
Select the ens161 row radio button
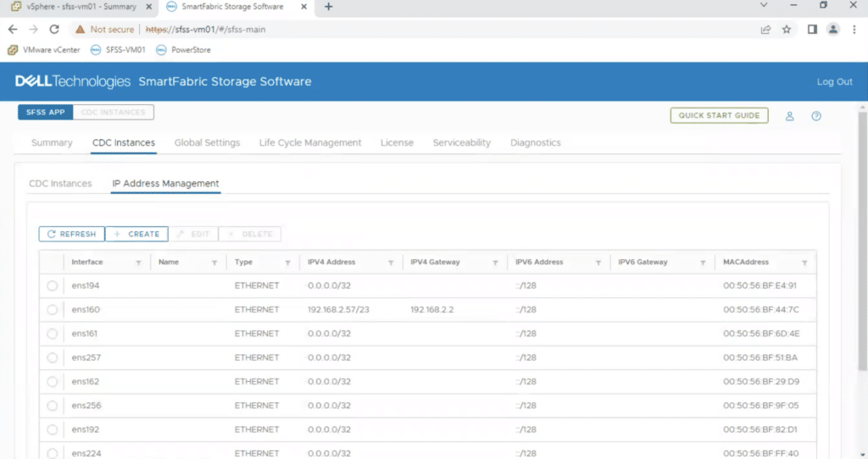[52, 334]
